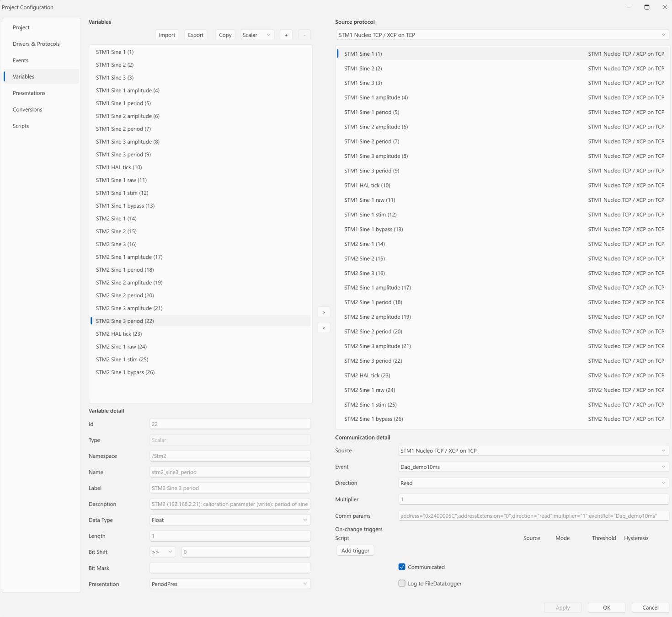
Task: Click the Bit Mask input field
Action: [230, 568]
